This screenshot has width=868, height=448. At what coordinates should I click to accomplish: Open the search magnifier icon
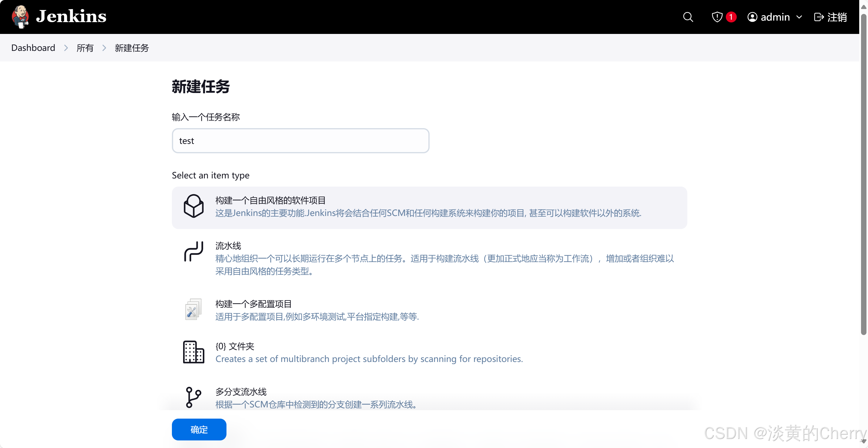tap(688, 17)
